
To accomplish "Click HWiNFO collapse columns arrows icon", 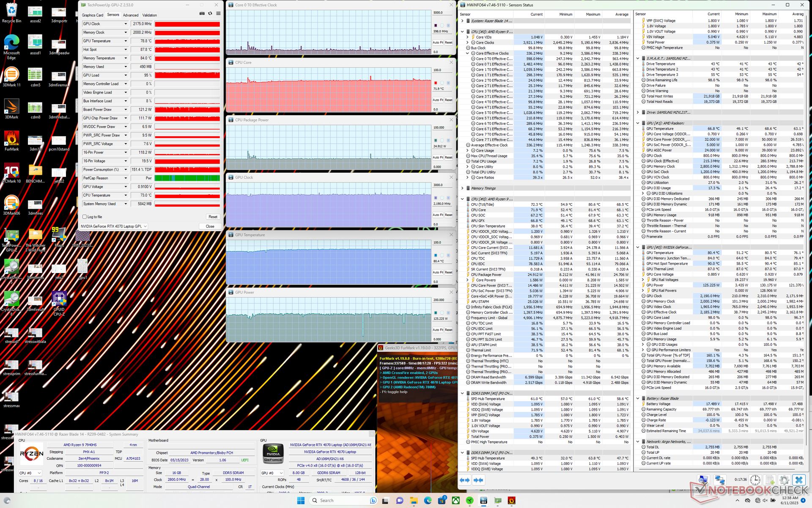I will pyautogui.click(x=479, y=480).
